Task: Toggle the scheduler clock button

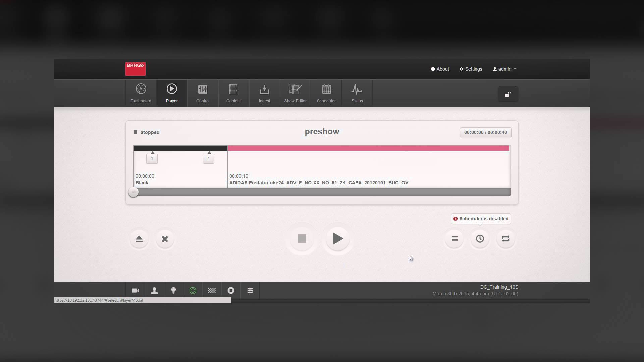Action: [x=480, y=239]
